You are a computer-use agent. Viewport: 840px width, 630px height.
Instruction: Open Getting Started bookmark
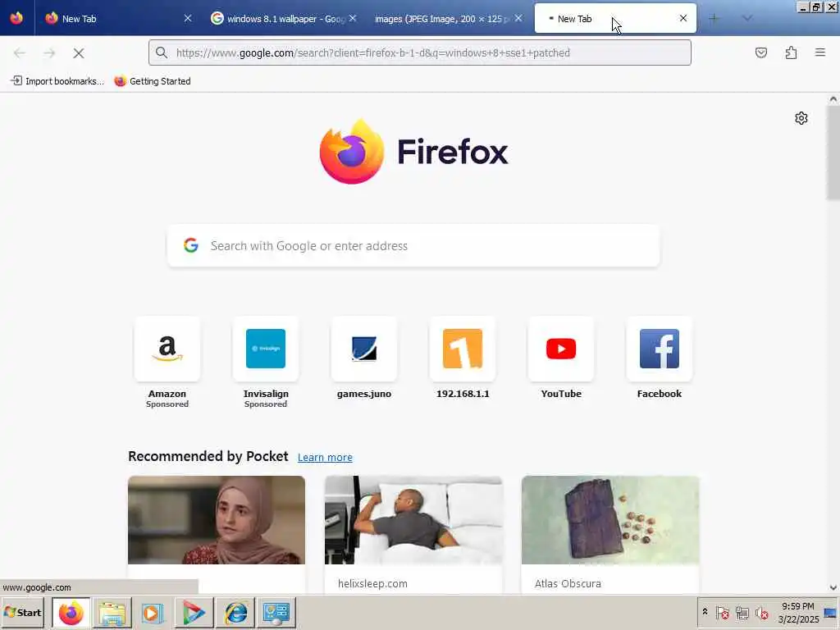pyautogui.click(x=153, y=81)
